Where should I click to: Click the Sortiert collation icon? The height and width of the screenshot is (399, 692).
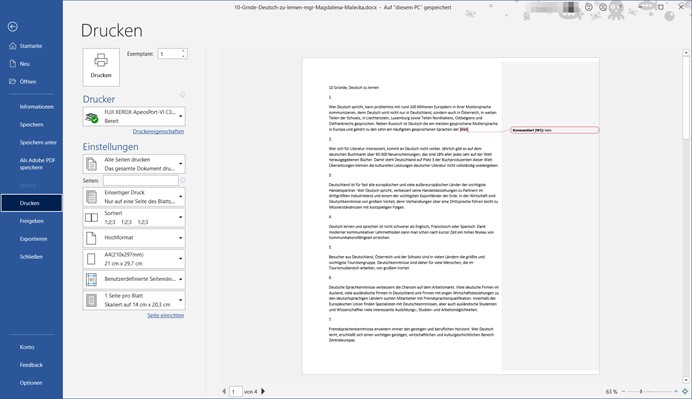(91, 218)
